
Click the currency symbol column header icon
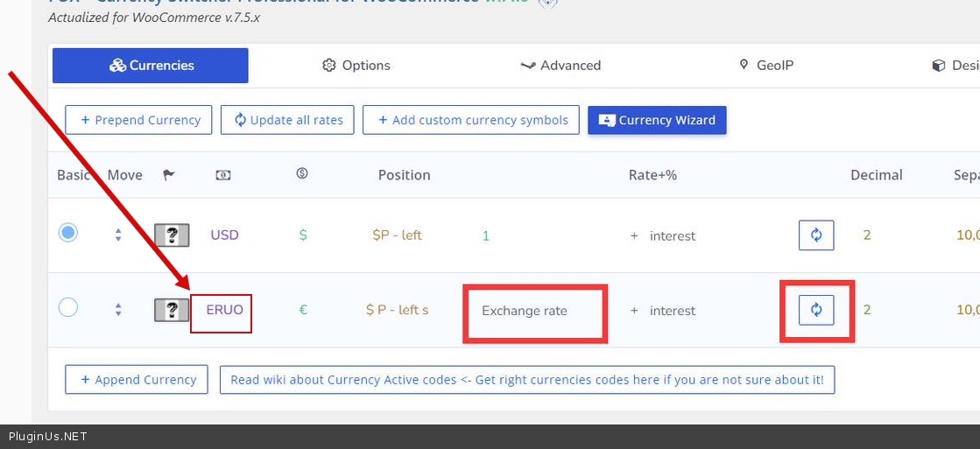click(x=302, y=174)
